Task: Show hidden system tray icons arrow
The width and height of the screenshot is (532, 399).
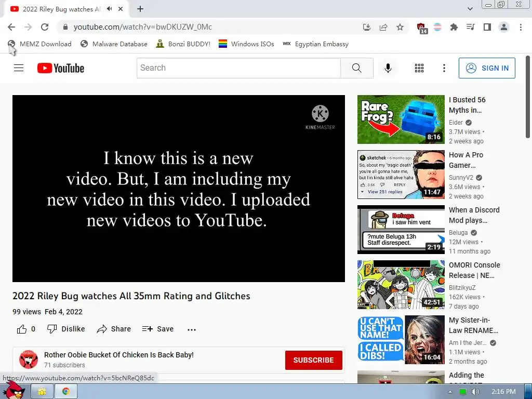Action: [x=450, y=392]
